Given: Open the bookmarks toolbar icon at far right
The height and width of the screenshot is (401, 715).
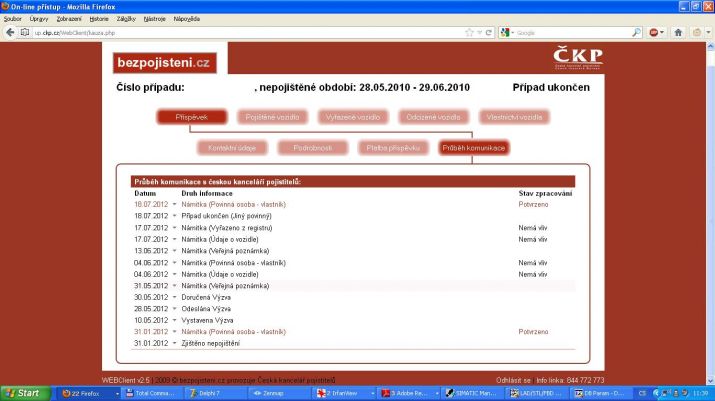Looking at the screenshot, I should point(697,32).
